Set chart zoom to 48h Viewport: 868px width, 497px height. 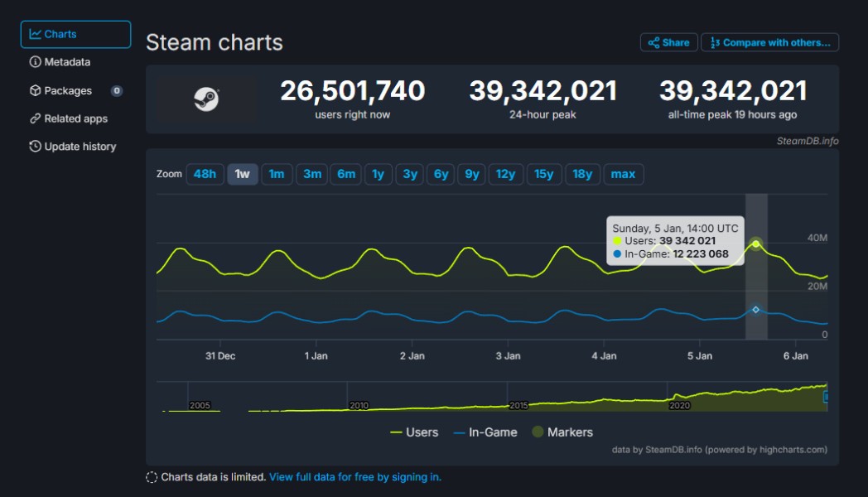(x=205, y=174)
